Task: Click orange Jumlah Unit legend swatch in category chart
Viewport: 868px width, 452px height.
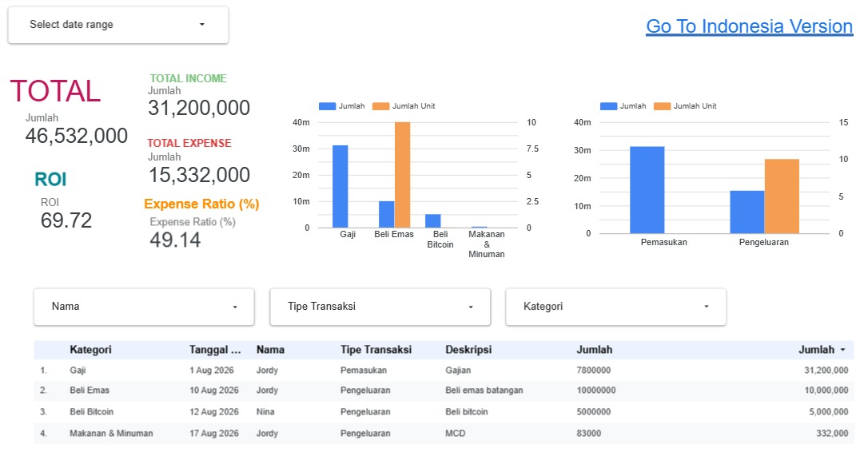Action: (x=381, y=106)
